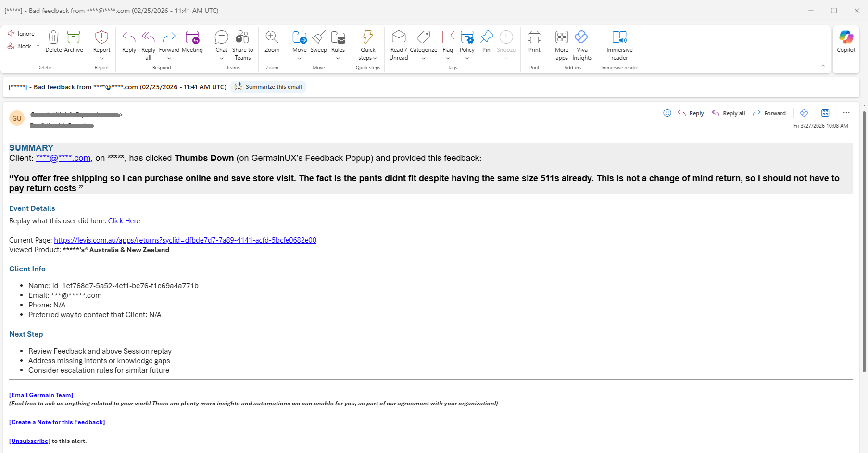Reply with a Meeting invite
This screenshot has height=453, width=868.
(192, 42)
